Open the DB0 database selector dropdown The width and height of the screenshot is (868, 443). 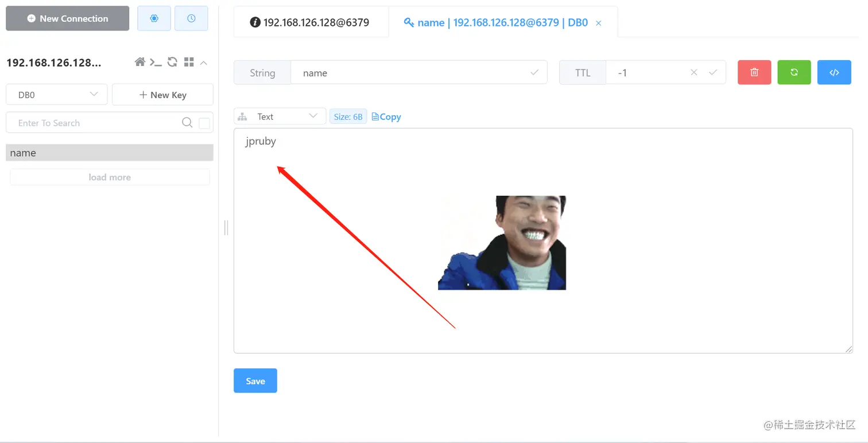pos(56,94)
